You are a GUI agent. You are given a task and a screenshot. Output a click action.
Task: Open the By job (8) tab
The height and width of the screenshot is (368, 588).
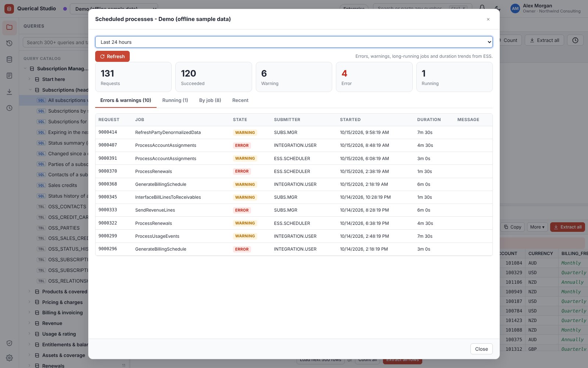pos(210,100)
